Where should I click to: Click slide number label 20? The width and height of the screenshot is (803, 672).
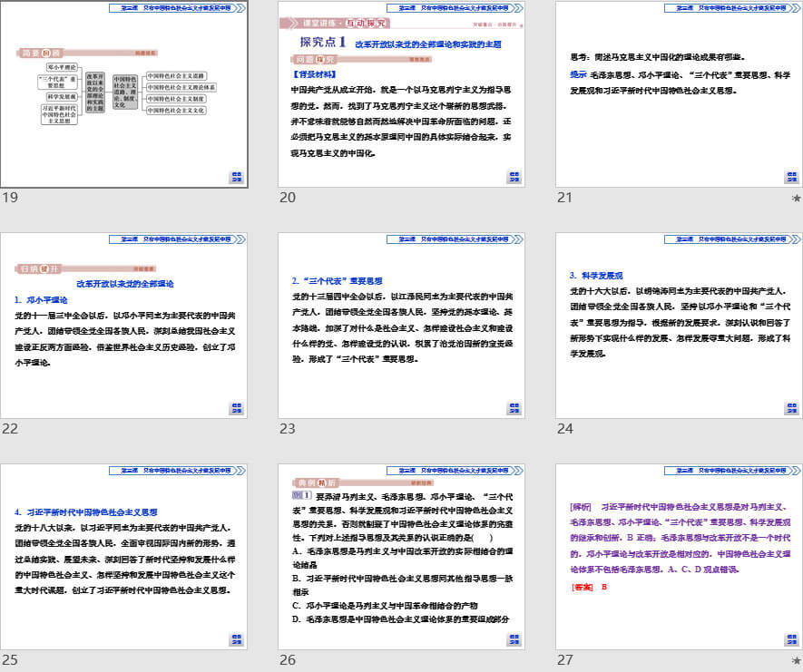pos(288,198)
